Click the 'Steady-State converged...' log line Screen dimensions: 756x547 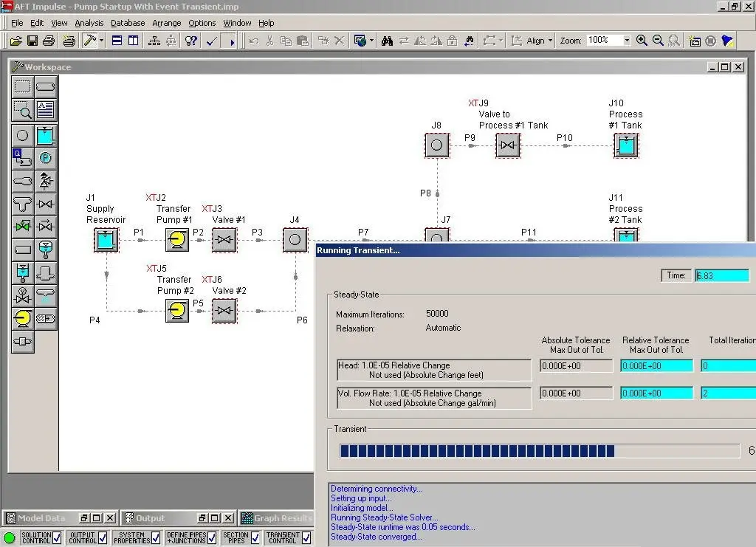click(x=377, y=537)
